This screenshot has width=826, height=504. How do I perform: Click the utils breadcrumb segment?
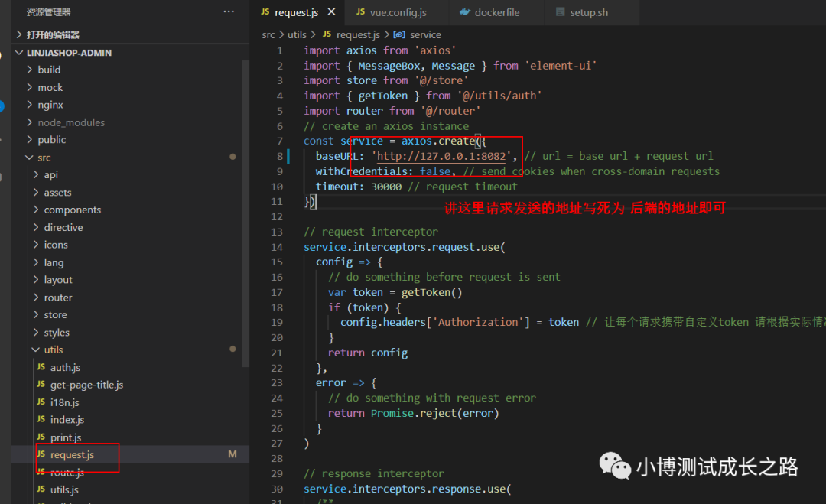297,34
